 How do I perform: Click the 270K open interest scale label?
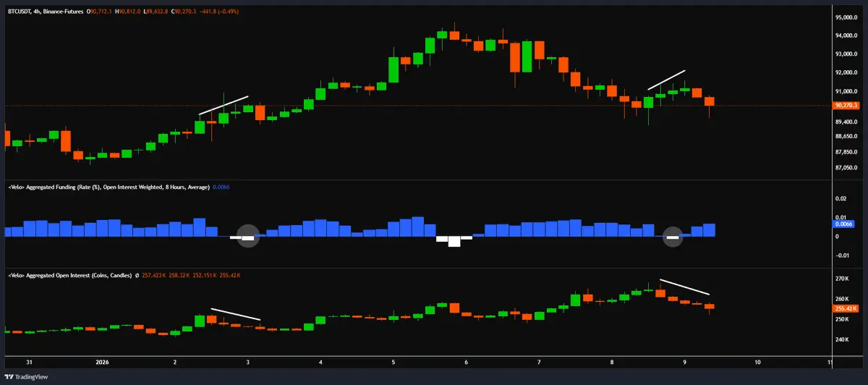click(842, 279)
